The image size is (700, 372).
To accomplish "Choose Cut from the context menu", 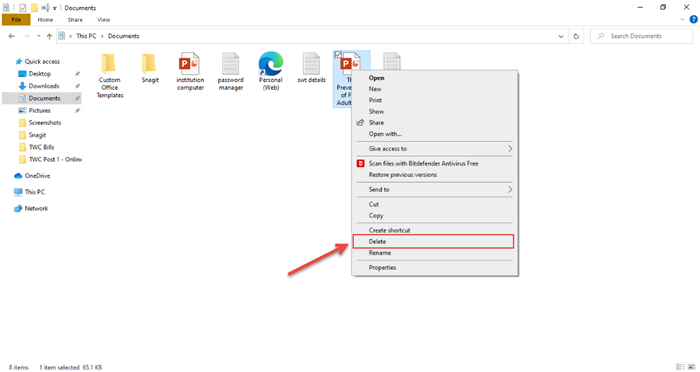I will 435,205.
